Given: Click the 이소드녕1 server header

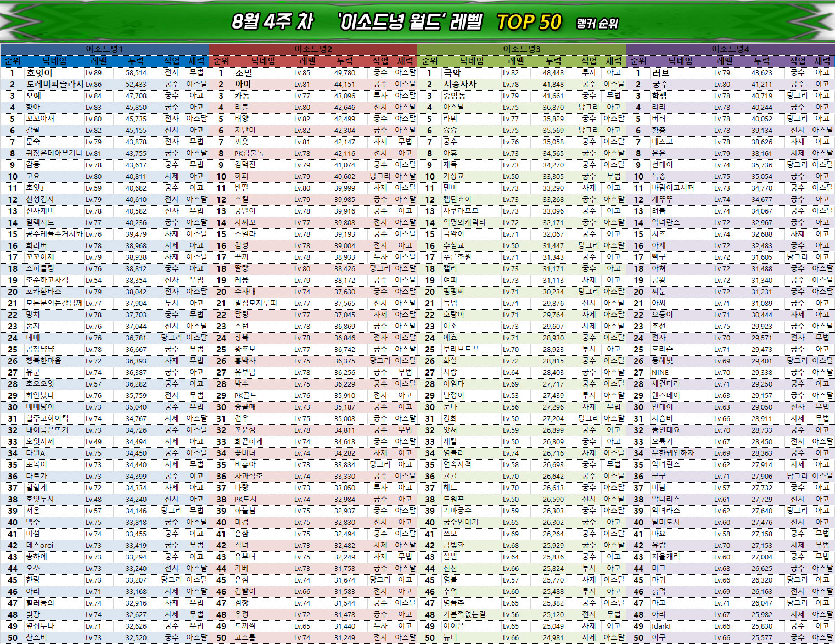Looking at the screenshot, I should click(x=104, y=49).
